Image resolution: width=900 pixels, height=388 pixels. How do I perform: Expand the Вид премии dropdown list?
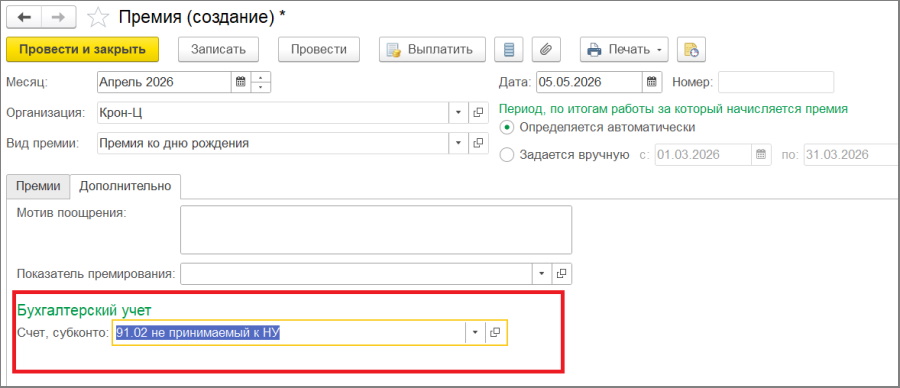[x=458, y=143]
